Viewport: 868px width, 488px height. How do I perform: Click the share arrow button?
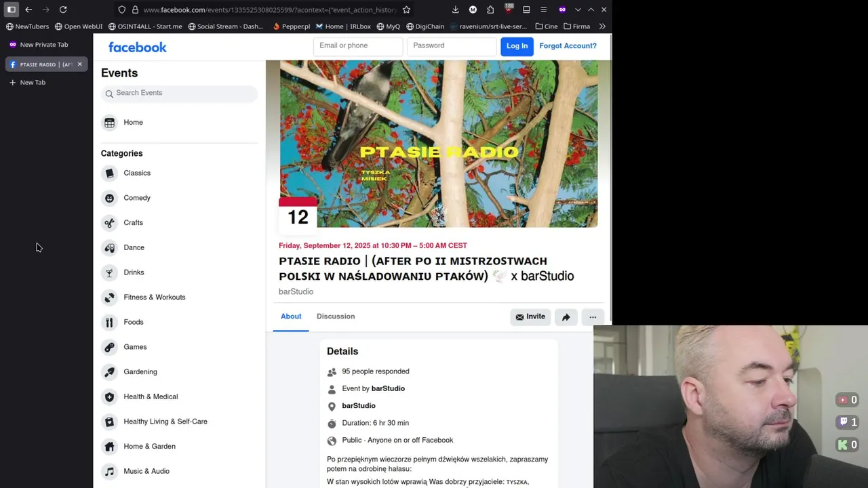coord(566,317)
